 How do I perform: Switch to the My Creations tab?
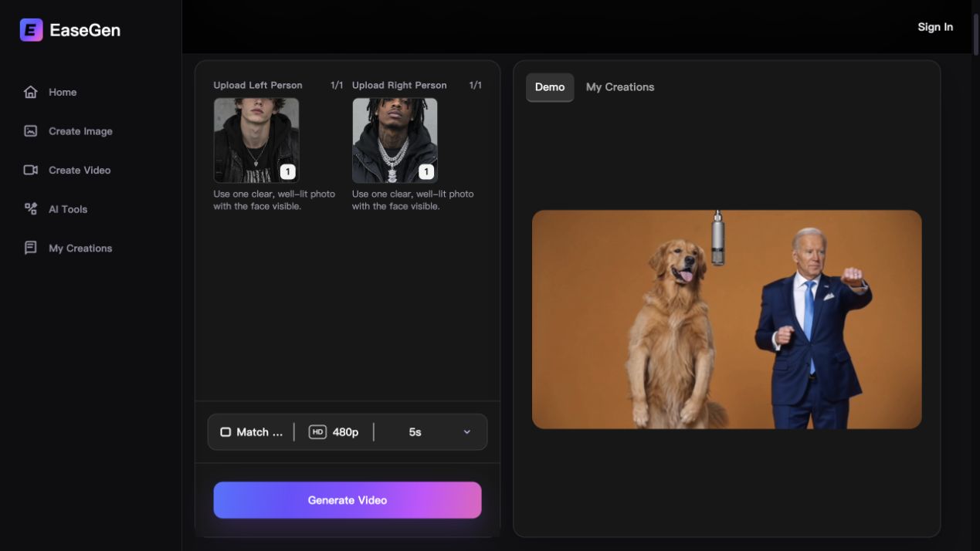(x=620, y=87)
